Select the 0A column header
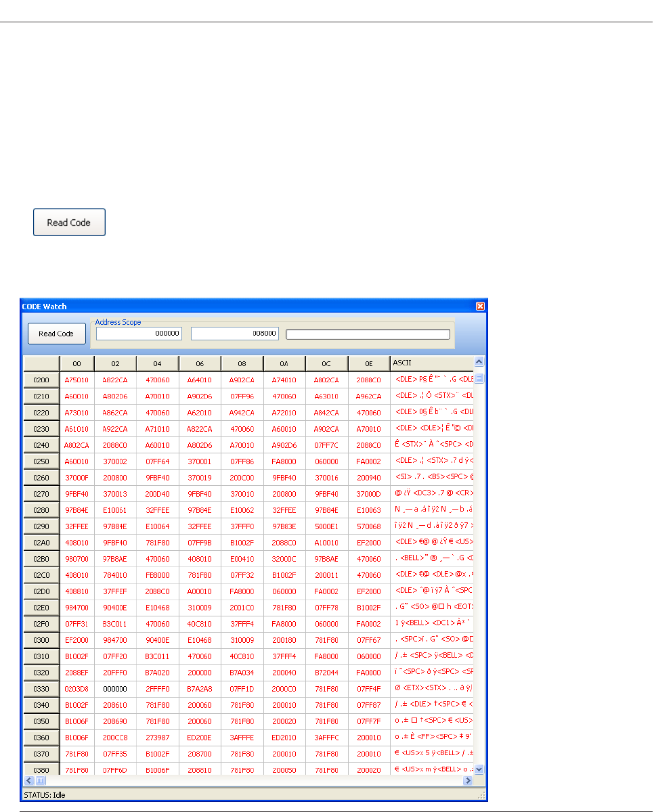This screenshot has height=812, width=654. click(x=284, y=364)
